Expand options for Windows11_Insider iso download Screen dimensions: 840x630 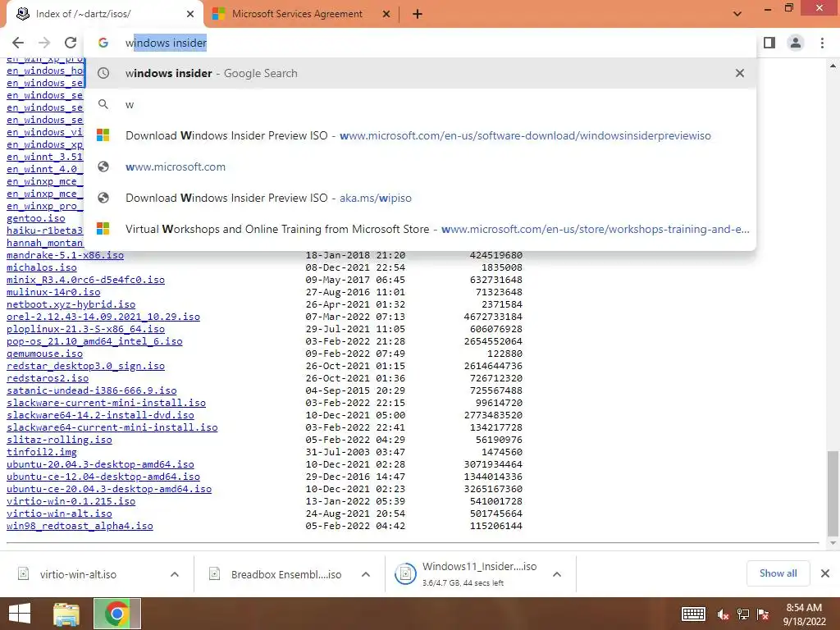[557, 574]
